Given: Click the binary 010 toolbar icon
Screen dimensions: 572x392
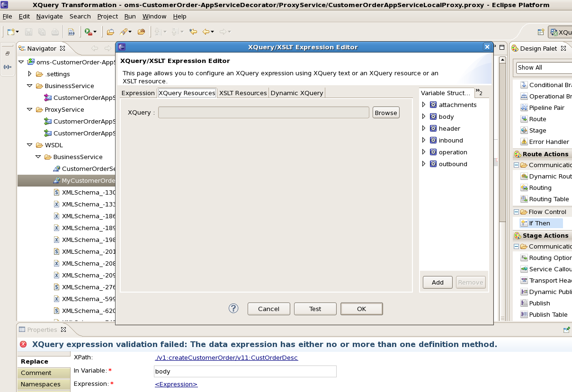Looking at the screenshot, I should click(x=71, y=32).
